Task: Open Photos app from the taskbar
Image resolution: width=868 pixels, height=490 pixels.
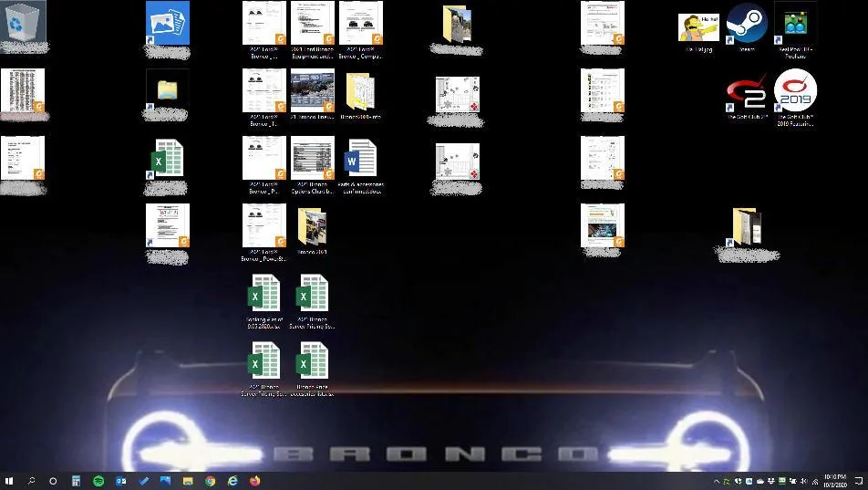Action: 166,481
